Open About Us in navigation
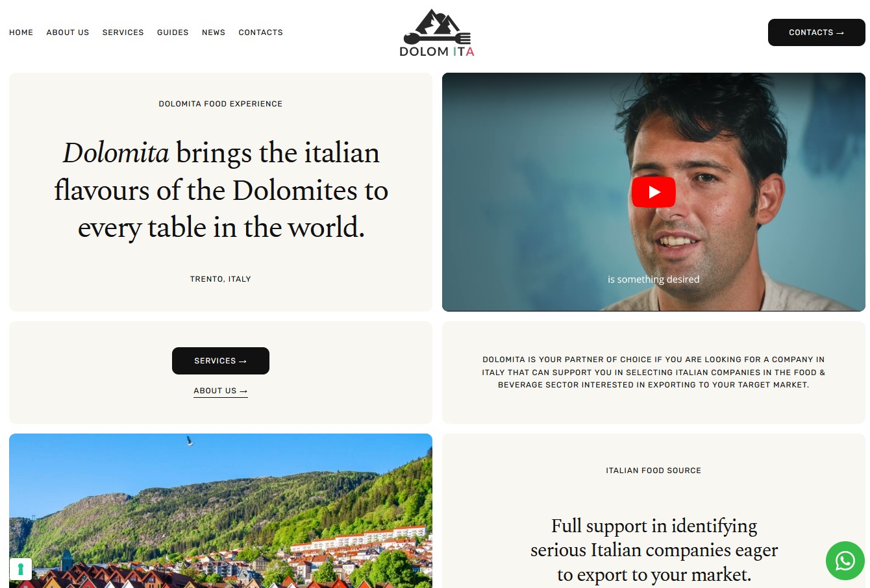This screenshot has width=870, height=588. (68, 32)
